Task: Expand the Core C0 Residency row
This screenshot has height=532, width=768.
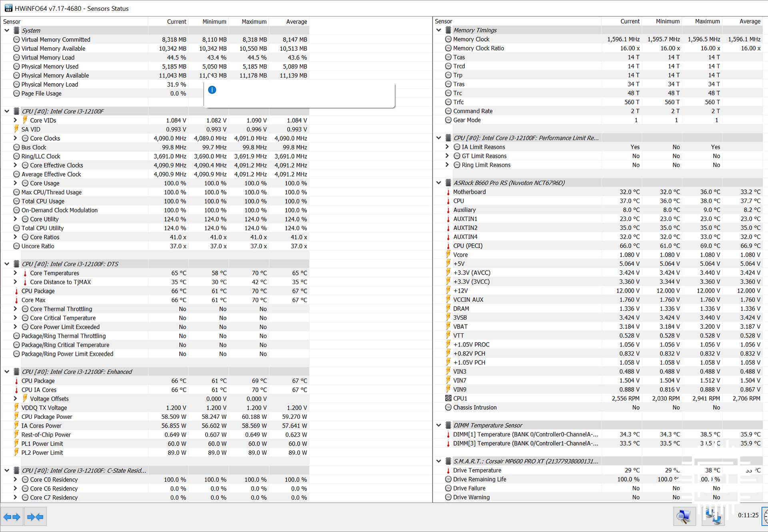Action: [x=16, y=479]
